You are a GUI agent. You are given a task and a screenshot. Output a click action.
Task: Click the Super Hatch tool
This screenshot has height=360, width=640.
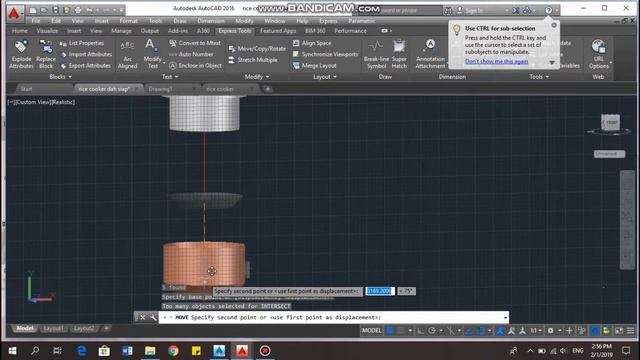click(399, 54)
